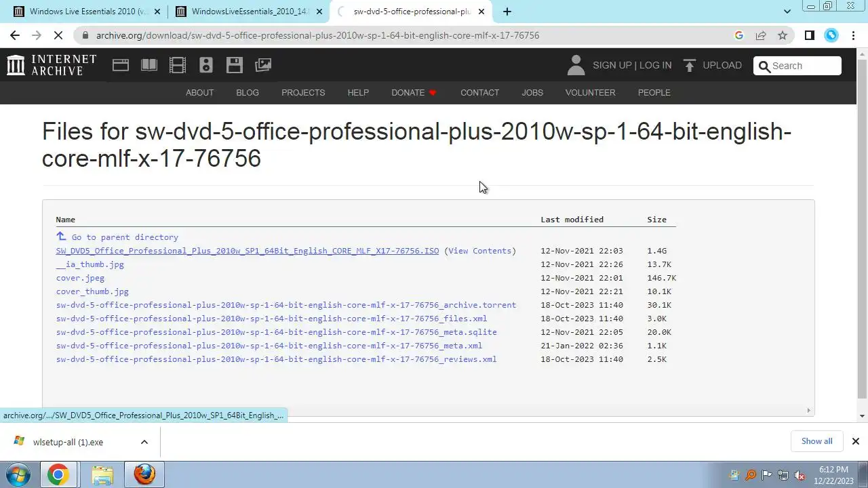Click the user avatar icon
Image resolution: width=868 pixels, height=488 pixels.
click(576, 65)
